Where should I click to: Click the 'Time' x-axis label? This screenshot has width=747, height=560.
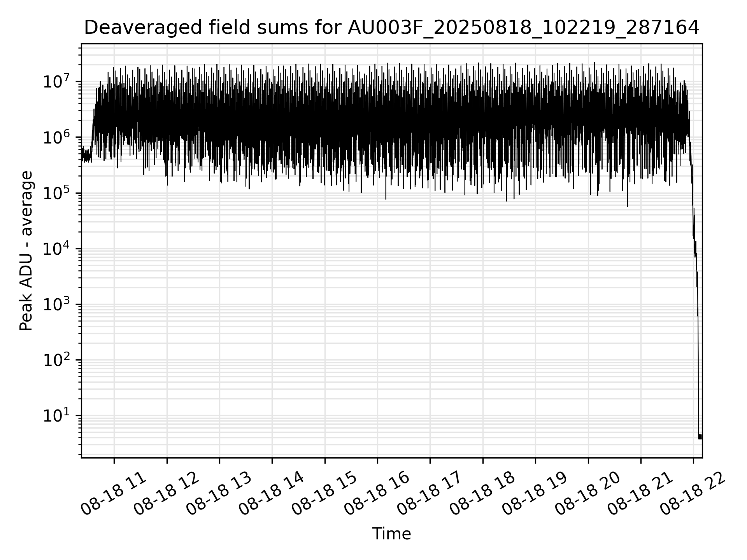pyautogui.click(x=392, y=534)
